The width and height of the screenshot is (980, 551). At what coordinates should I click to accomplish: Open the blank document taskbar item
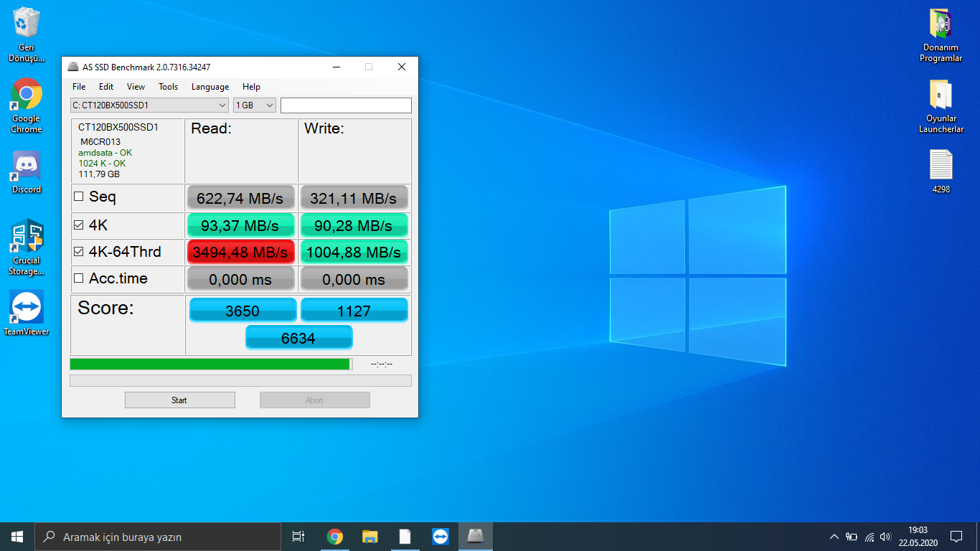(x=405, y=537)
